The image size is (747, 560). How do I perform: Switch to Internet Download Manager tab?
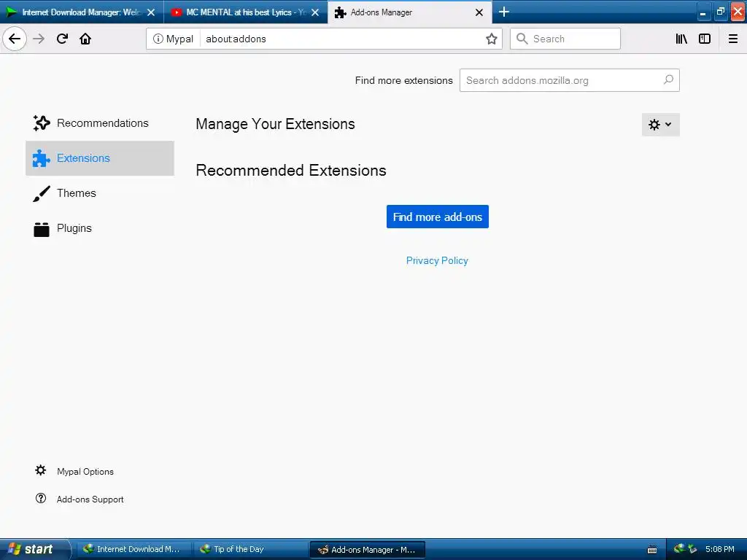point(82,12)
